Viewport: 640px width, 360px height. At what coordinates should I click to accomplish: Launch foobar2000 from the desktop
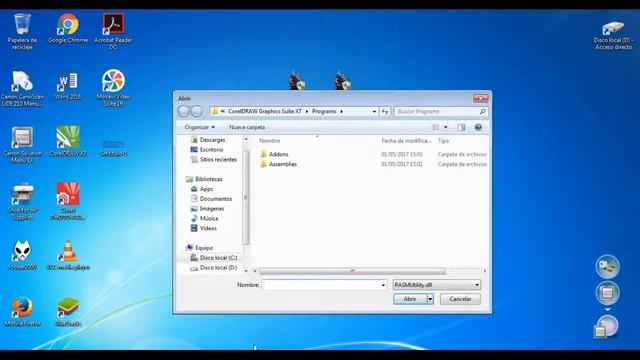point(22,255)
